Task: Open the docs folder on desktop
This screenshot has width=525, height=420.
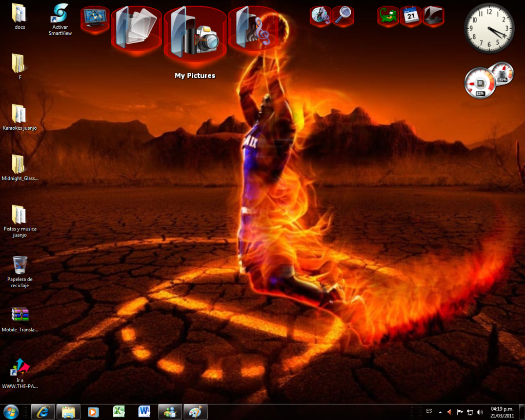Action: (x=19, y=16)
